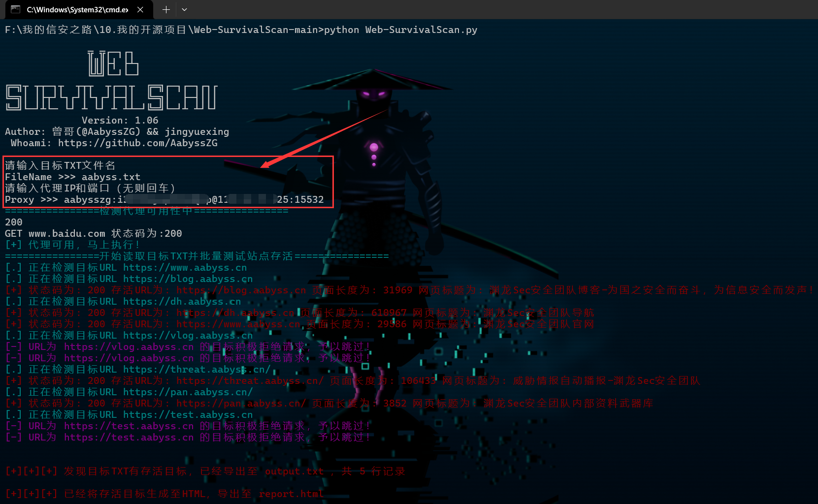Click the Author line mentioning jingyuexing
The height and width of the screenshot is (504, 818).
point(117,131)
